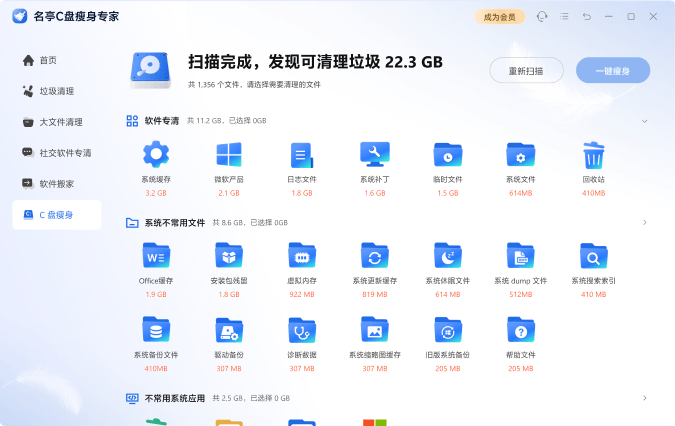The height and width of the screenshot is (426, 675).
Task: Open 垃圾清理 in the sidebar
Action: pyautogui.click(x=57, y=91)
